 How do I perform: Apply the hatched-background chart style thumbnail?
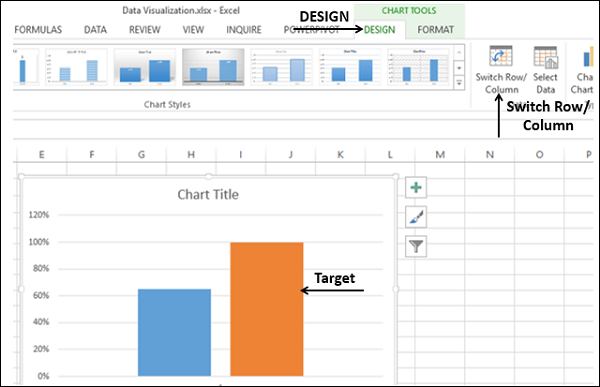pyautogui.click(x=418, y=67)
